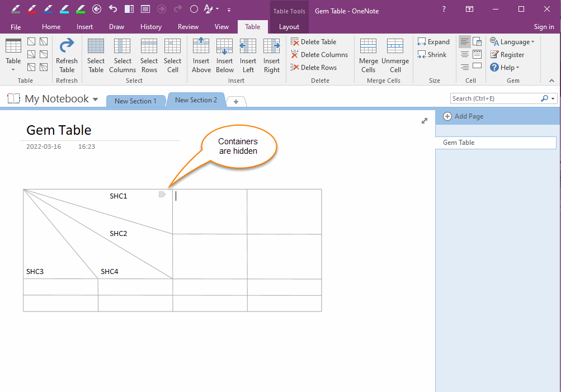
Task: Insert a row with Insert Above
Action: (201, 55)
